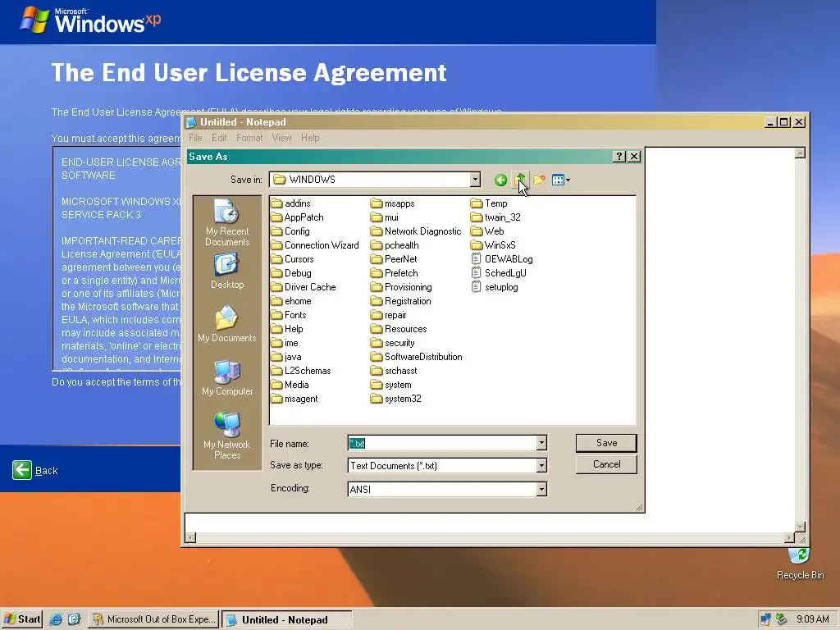Open My Documents in places bar
This screenshot has height=630, width=840.
[x=227, y=324]
